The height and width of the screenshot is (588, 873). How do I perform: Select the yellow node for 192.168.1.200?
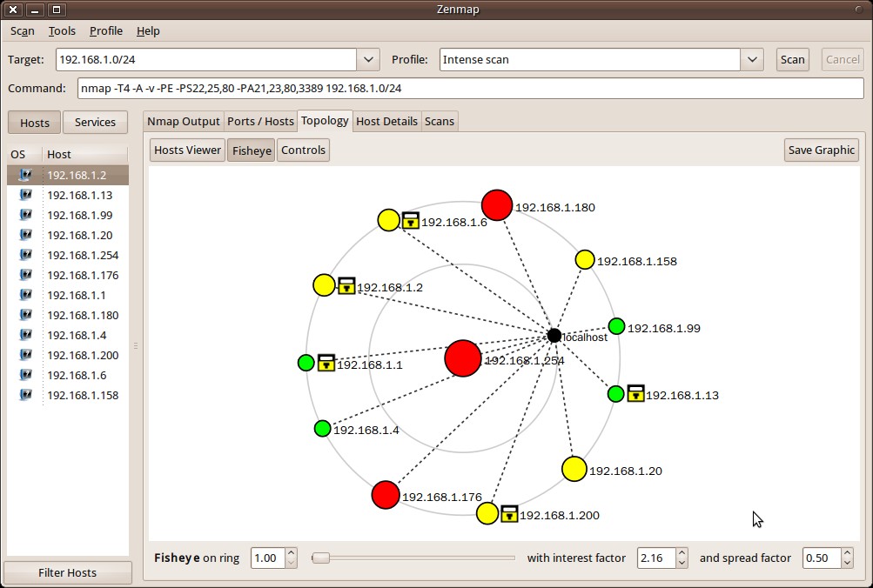pos(487,513)
